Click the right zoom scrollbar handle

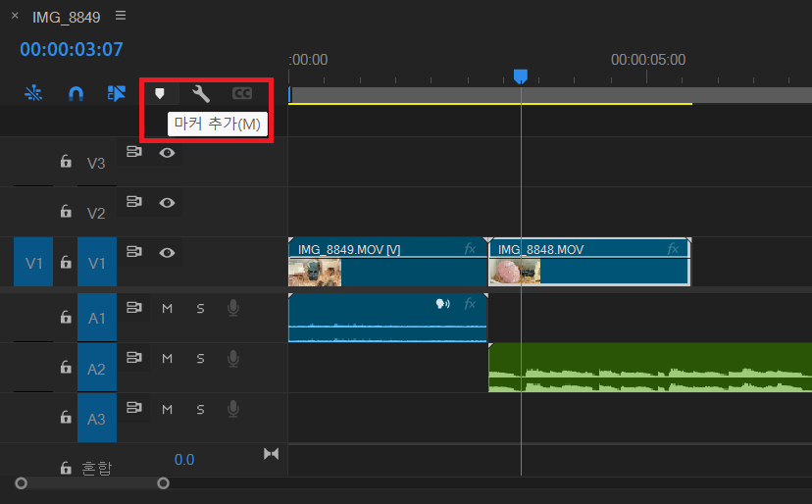163,483
